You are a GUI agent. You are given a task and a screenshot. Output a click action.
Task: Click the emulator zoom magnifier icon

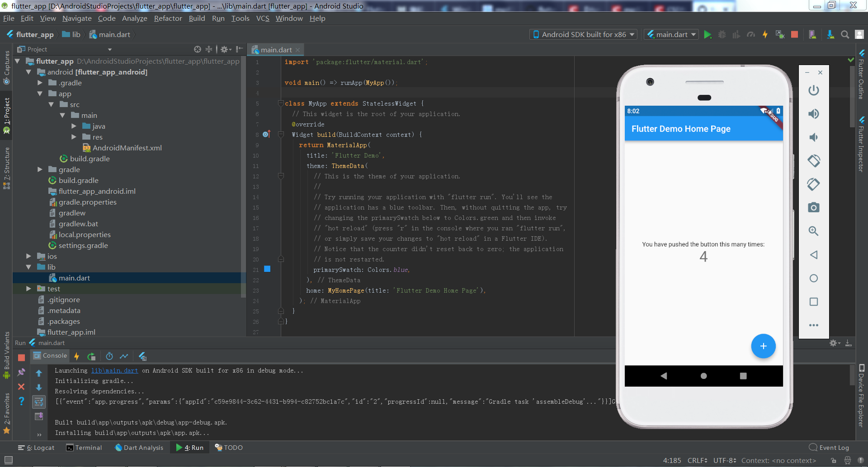pos(813,231)
